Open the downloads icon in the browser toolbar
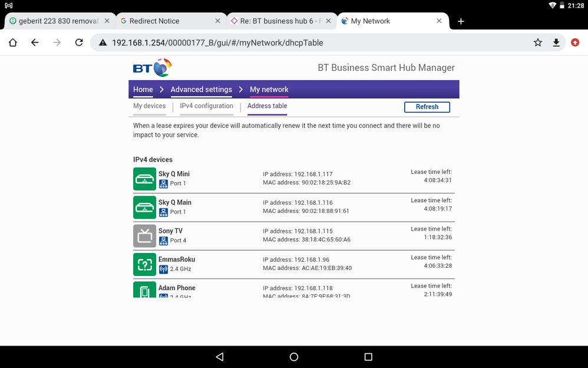588x368 pixels. pyautogui.click(x=556, y=42)
